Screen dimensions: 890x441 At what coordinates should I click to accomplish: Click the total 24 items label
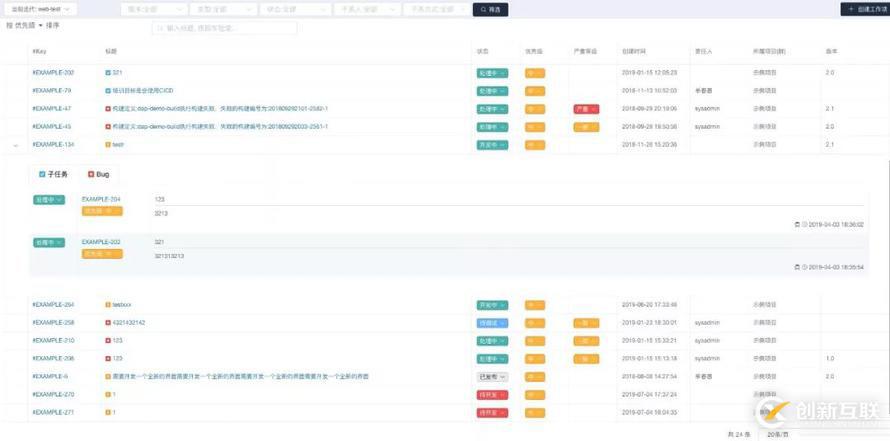[x=738, y=435]
